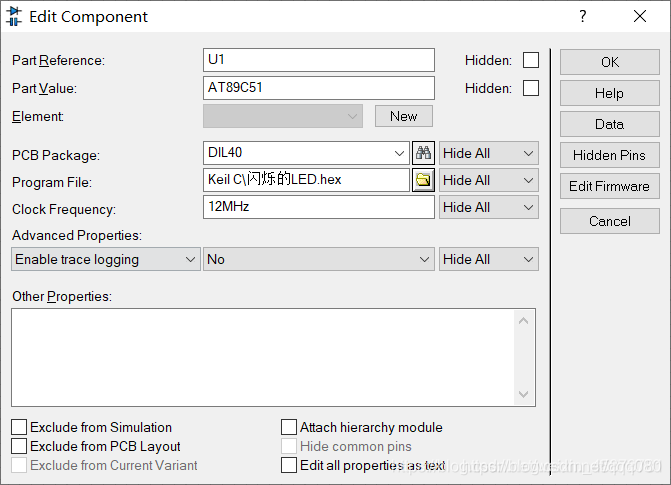The height and width of the screenshot is (485, 671).
Task: Click the question mark help icon in title bar
Action: coord(582,16)
